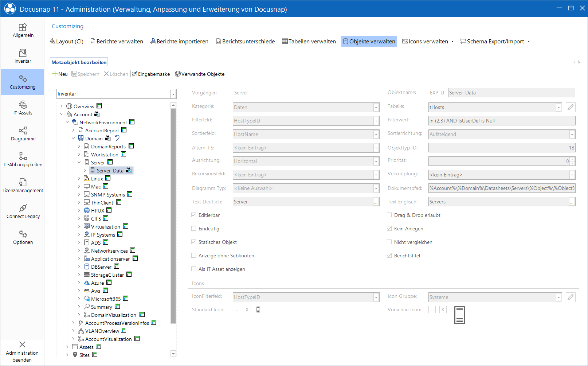
Task: Toggle the Statisches Objekt checkbox
Action: pos(194,242)
